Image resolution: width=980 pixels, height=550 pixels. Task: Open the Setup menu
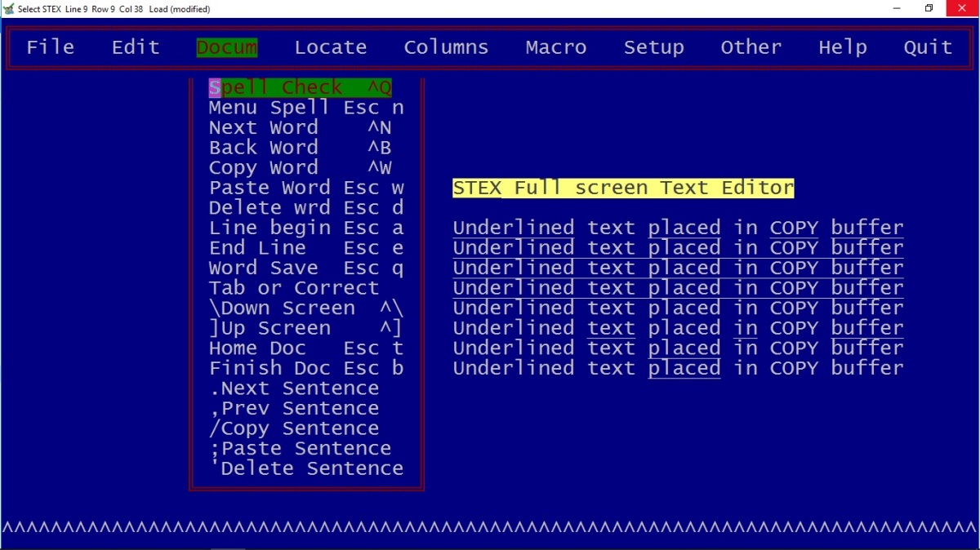654,47
